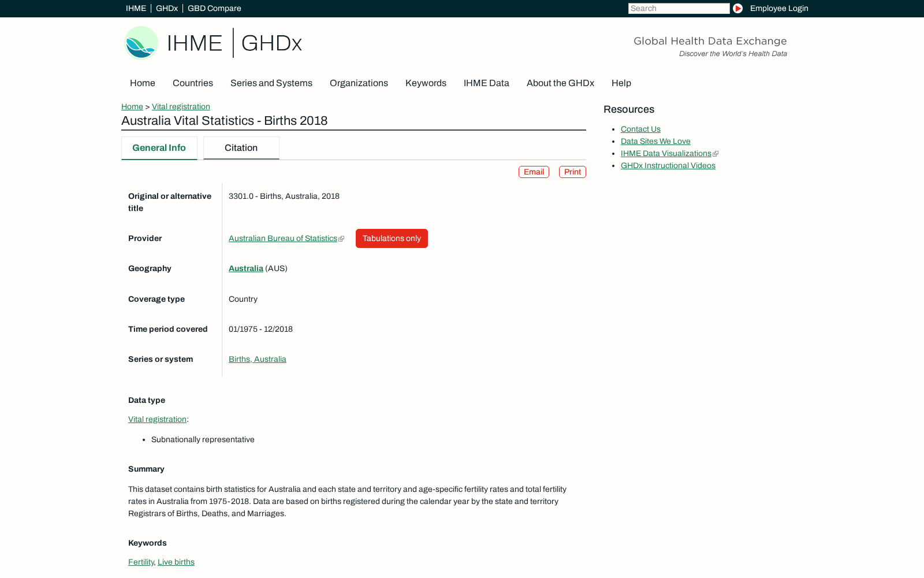
Task: Open Series and Systems menu item
Action: coord(271,83)
